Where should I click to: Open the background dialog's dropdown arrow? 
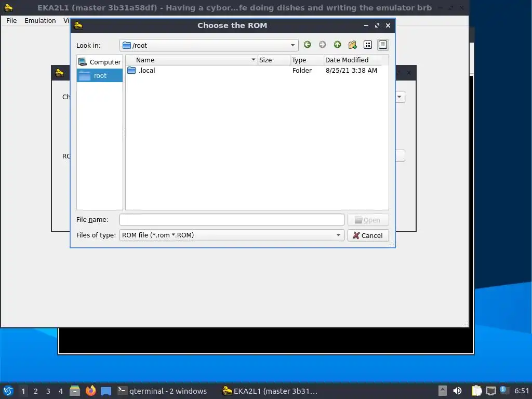(x=400, y=97)
